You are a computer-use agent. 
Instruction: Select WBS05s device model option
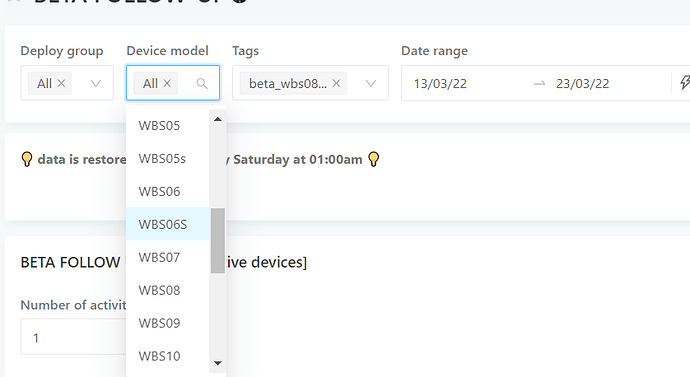168,158
